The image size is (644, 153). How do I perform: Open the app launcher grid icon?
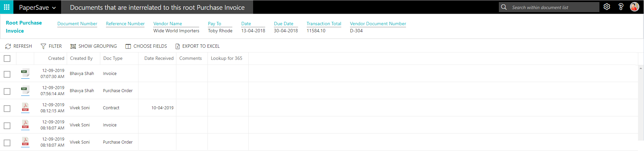click(x=7, y=7)
